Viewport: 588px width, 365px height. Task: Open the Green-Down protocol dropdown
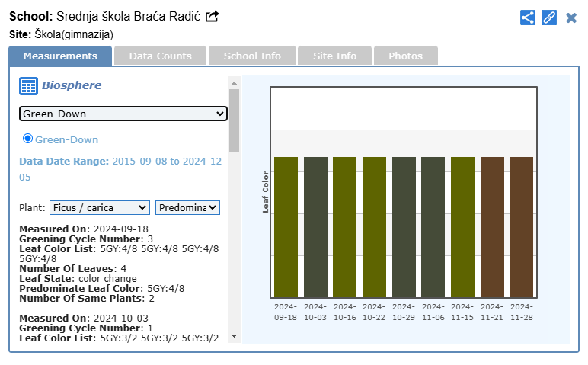pyautogui.click(x=123, y=114)
